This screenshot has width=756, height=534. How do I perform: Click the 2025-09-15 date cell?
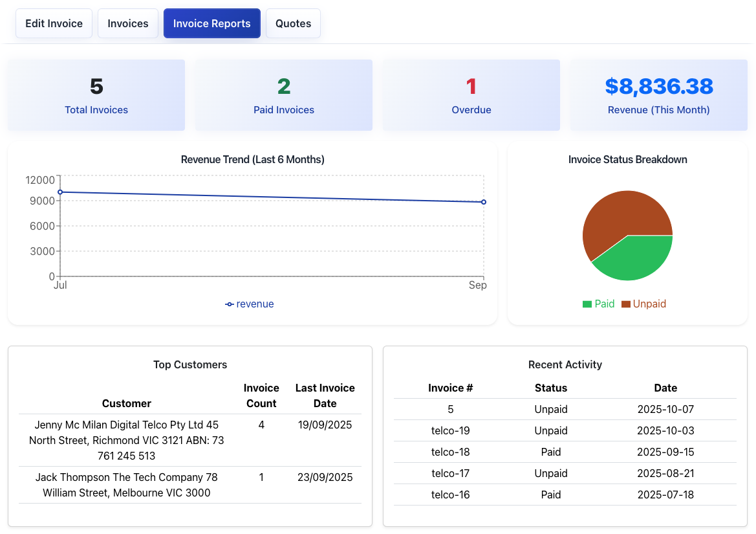click(665, 452)
